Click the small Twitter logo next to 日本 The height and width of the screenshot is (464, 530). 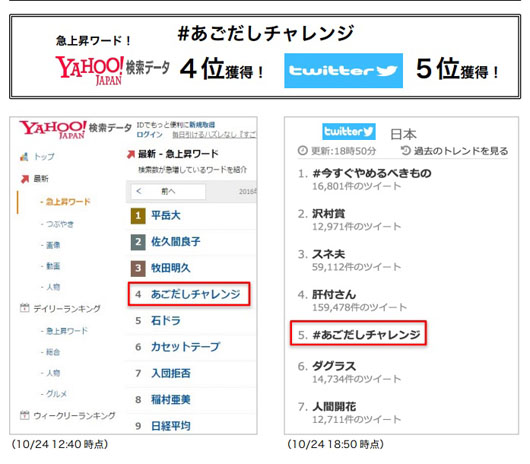[x=348, y=131]
